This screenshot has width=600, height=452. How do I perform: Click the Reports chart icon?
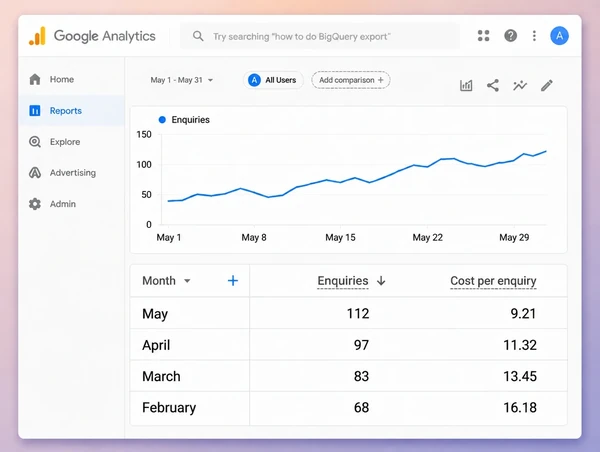35,111
